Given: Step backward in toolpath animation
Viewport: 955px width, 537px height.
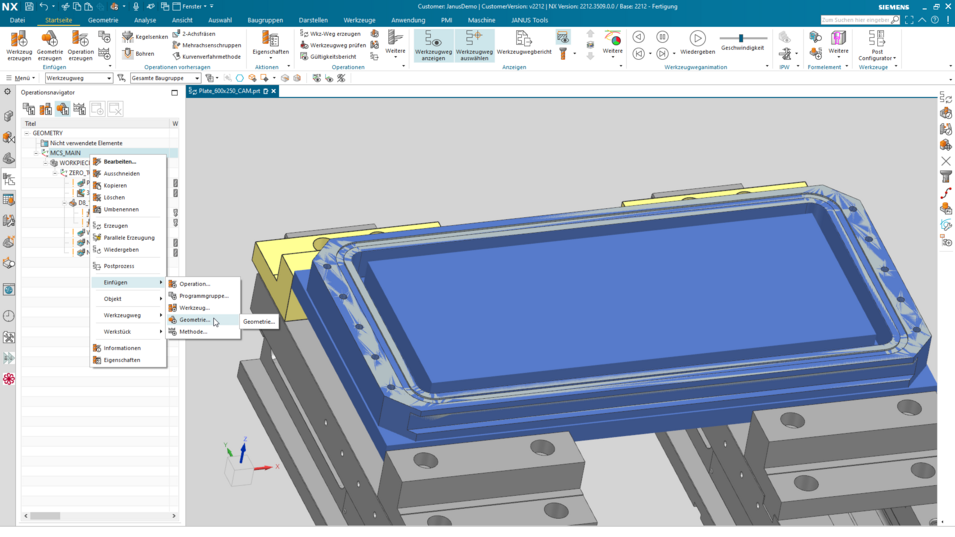Looking at the screenshot, I should 638,37.
